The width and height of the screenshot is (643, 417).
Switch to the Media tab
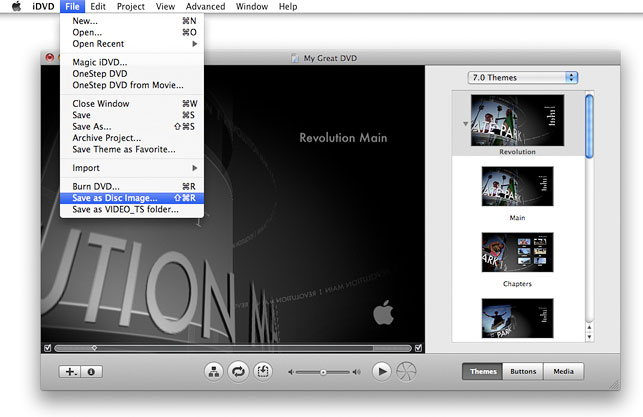pos(563,371)
